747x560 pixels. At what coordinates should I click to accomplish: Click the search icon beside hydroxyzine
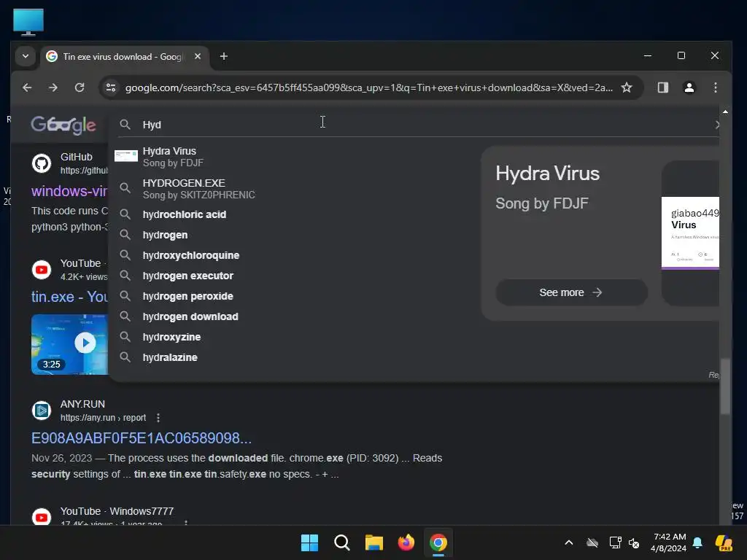[125, 337]
